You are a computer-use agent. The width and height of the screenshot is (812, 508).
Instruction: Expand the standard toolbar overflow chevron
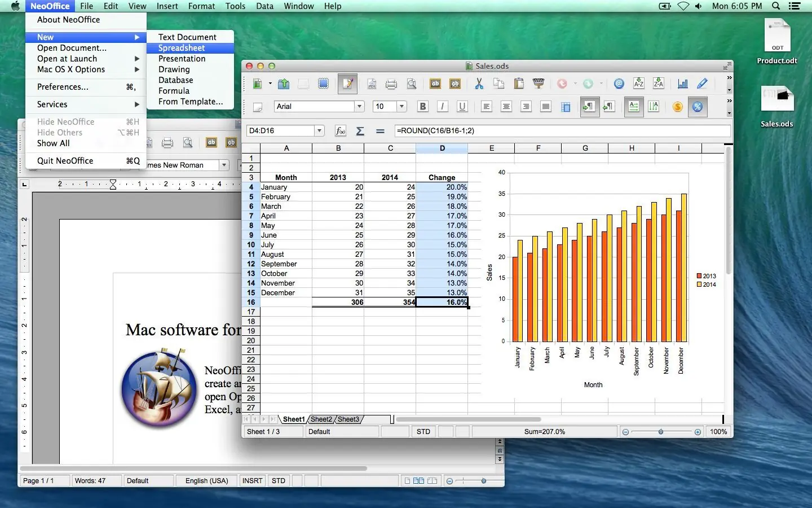pyautogui.click(x=729, y=78)
